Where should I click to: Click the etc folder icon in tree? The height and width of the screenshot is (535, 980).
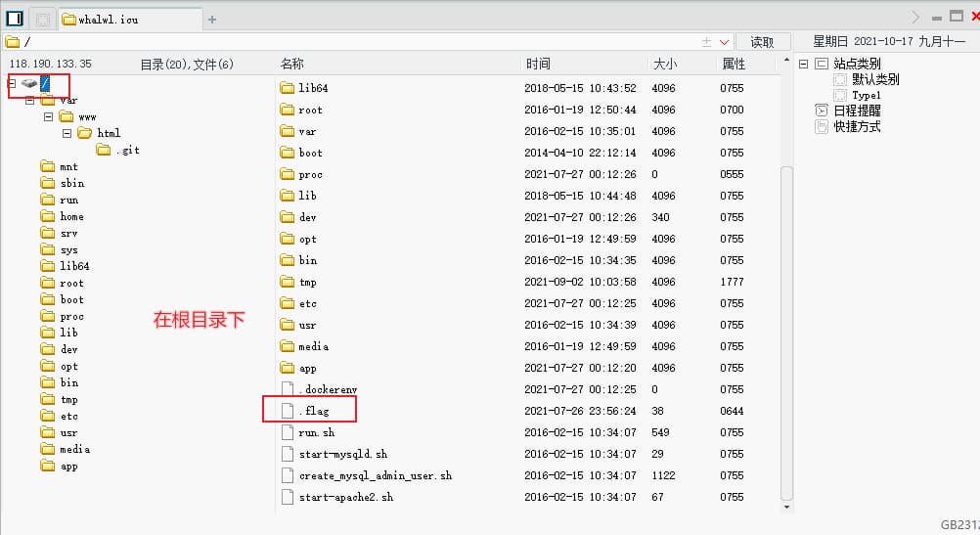48,416
